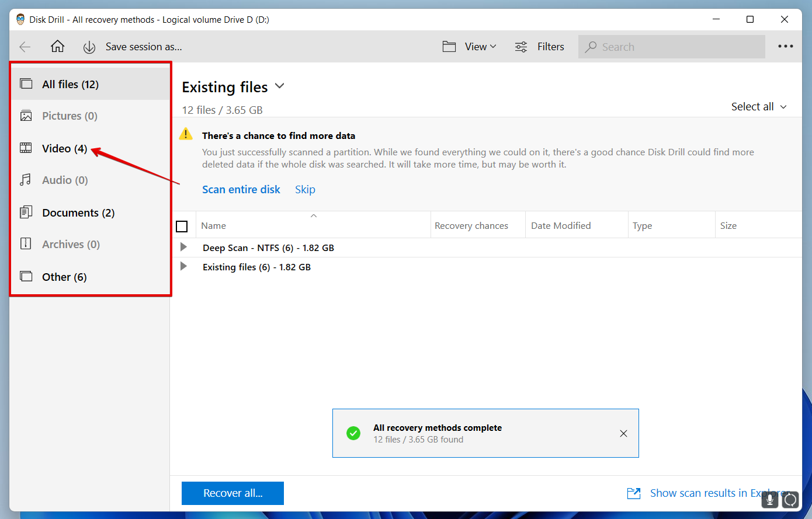The image size is (812, 519).
Task: Click the Other sidebar icon
Action: pyautogui.click(x=26, y=276)
